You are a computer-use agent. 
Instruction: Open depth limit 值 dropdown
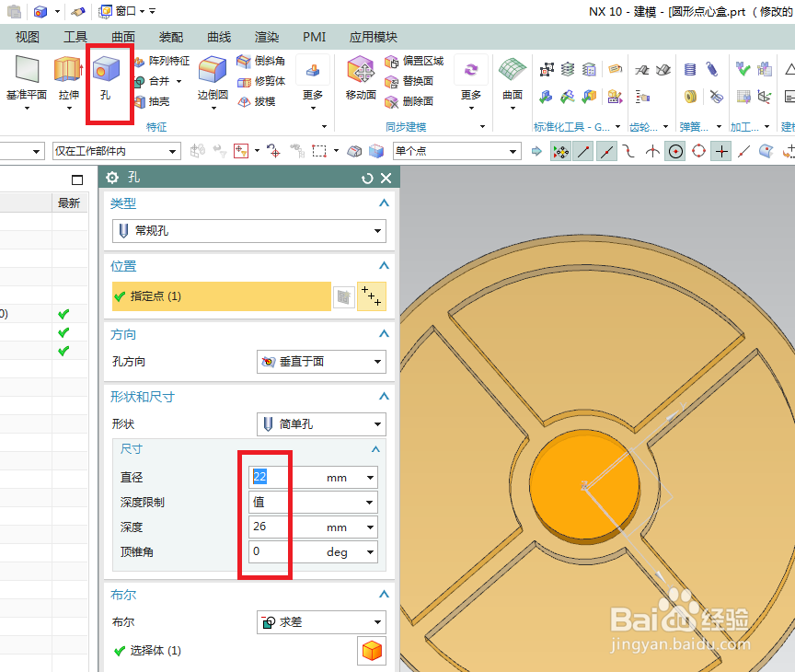coord(313,502)
